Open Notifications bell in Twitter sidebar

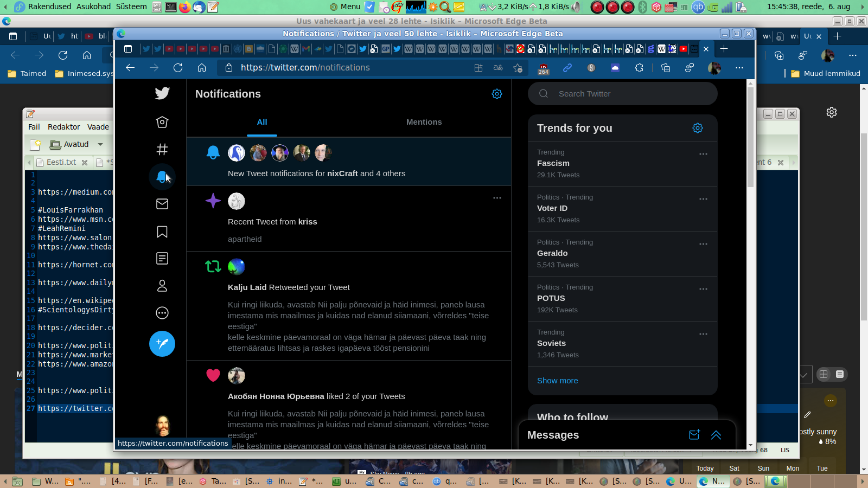(x=162, y=176)
